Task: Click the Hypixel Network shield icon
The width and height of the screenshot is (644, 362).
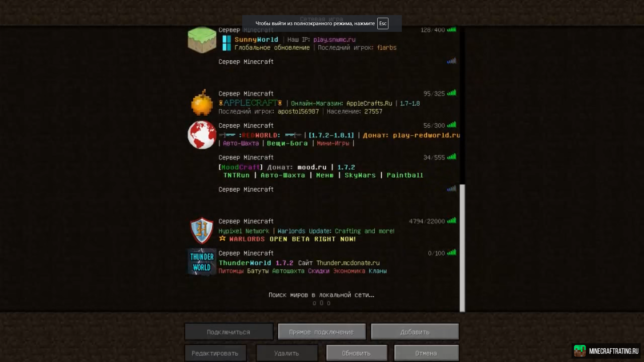Action: click(x=202, y=230)
